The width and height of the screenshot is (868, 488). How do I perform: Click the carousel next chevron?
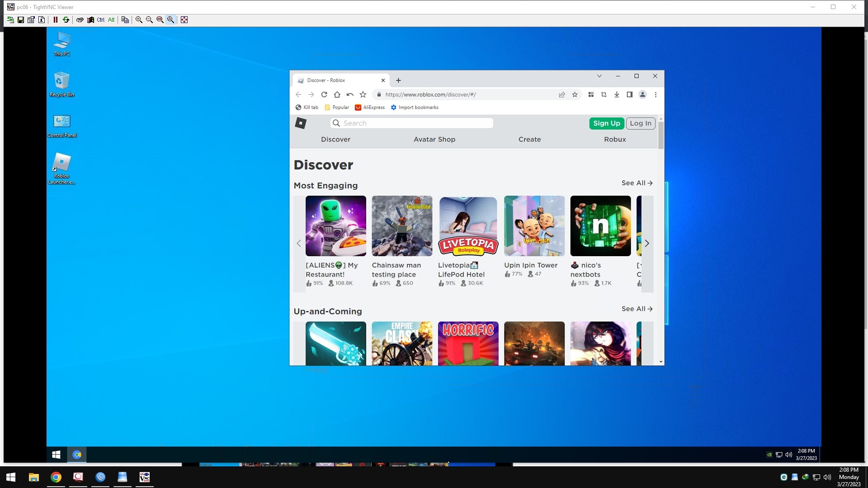pyautogui.click(x=647, y=243)
